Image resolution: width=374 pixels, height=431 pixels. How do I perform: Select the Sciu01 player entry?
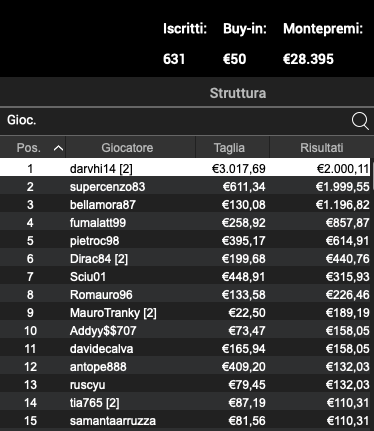point(185,277)
